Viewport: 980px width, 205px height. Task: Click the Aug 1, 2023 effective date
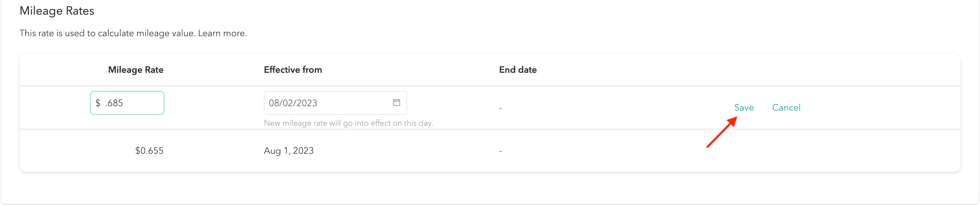click(x=289, y=151)
